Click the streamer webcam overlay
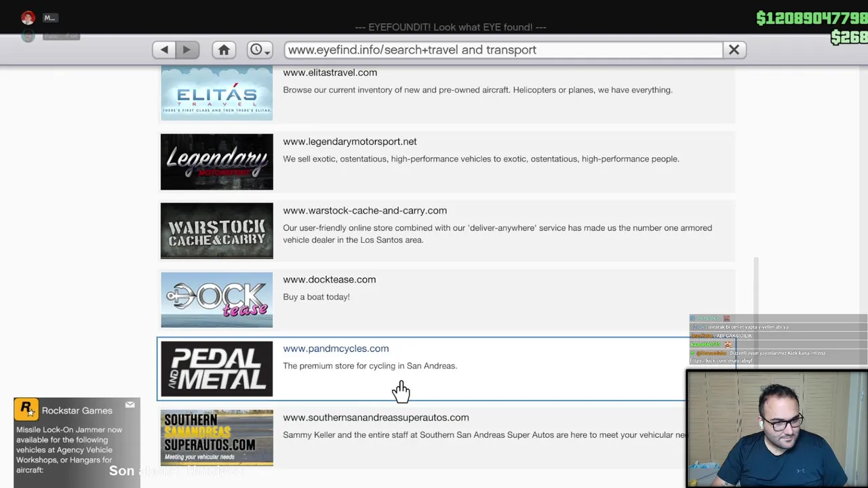868x488 pixels. pyautogui.click(x=777, y=428)
